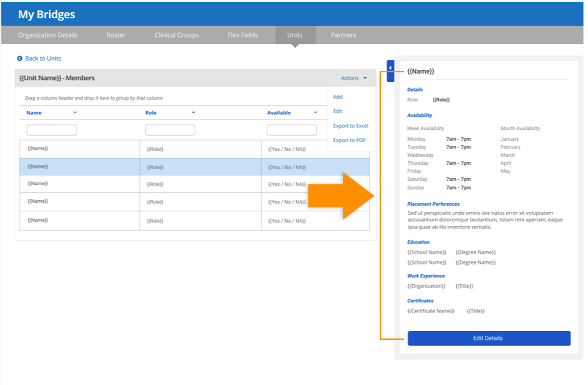
Task: Open the Role column filter dropdown
Action: tap(193, 113)
